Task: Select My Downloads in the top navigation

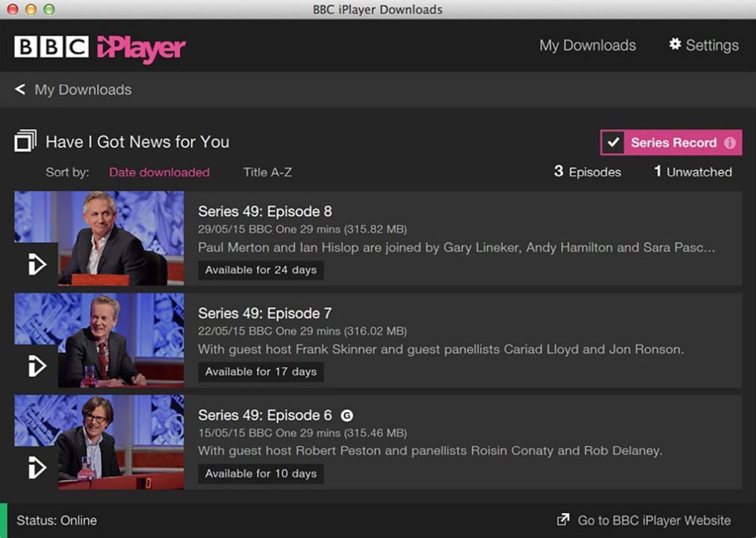Action: coord(587,45)
